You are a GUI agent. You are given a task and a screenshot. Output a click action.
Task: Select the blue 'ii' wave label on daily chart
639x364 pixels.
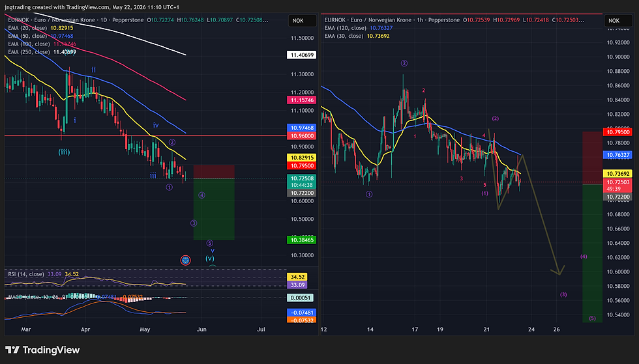click(x=94, y=70)
